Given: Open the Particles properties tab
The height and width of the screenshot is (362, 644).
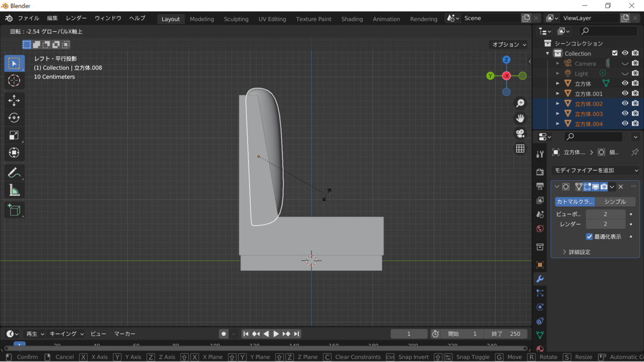Looking at the screenshot, I should [540, 293].
